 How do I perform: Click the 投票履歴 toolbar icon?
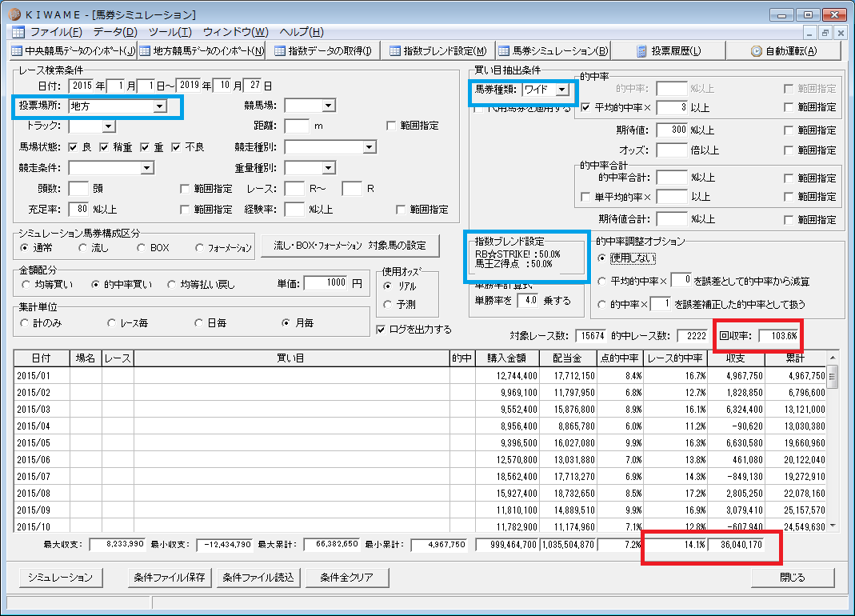[x=641, y=50]
